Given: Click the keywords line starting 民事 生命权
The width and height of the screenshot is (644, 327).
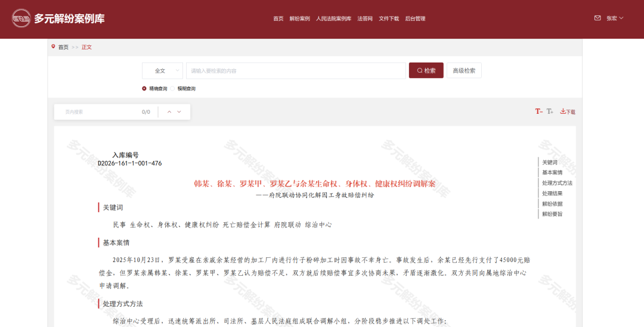Looking at the screenshot, I should click(222, 225).
